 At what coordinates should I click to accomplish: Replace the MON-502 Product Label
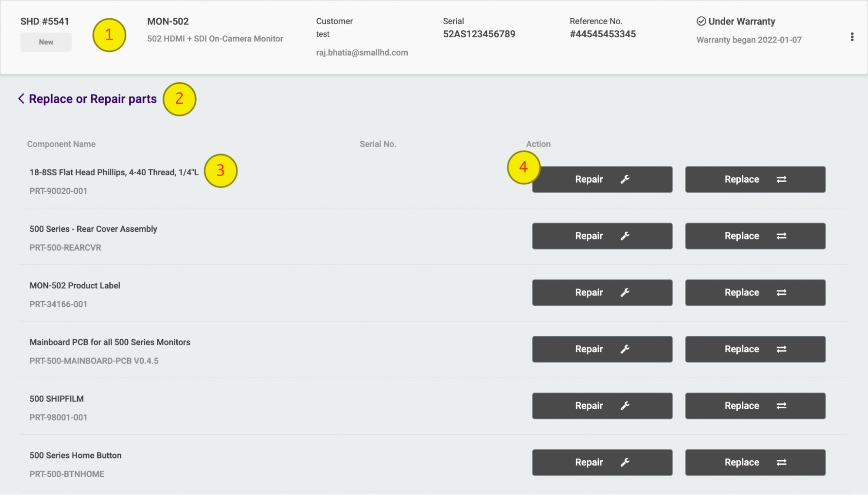755,292
